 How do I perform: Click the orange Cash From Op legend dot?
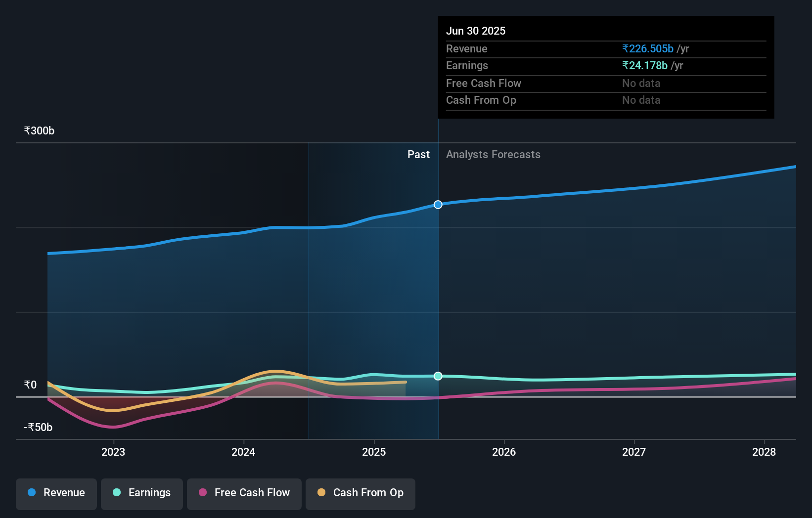coord(321,492)
